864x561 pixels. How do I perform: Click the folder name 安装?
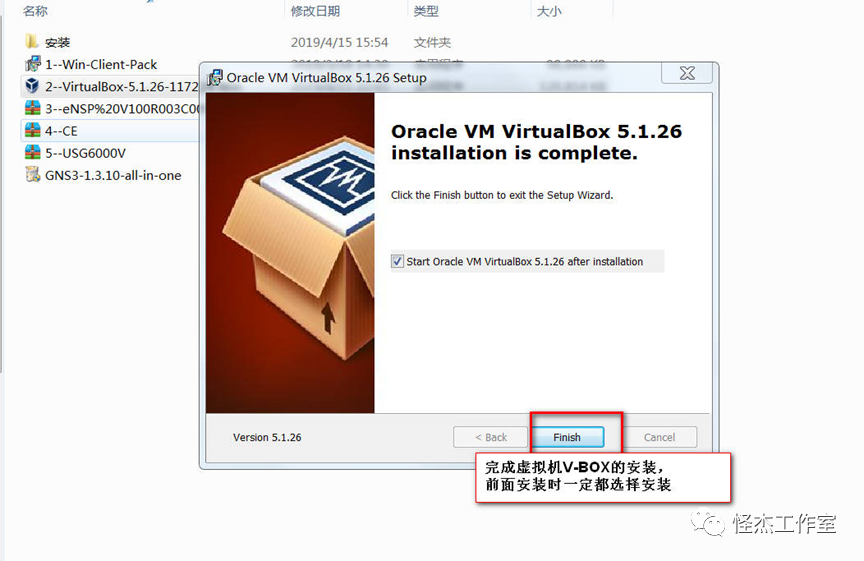tap(57, 42)
